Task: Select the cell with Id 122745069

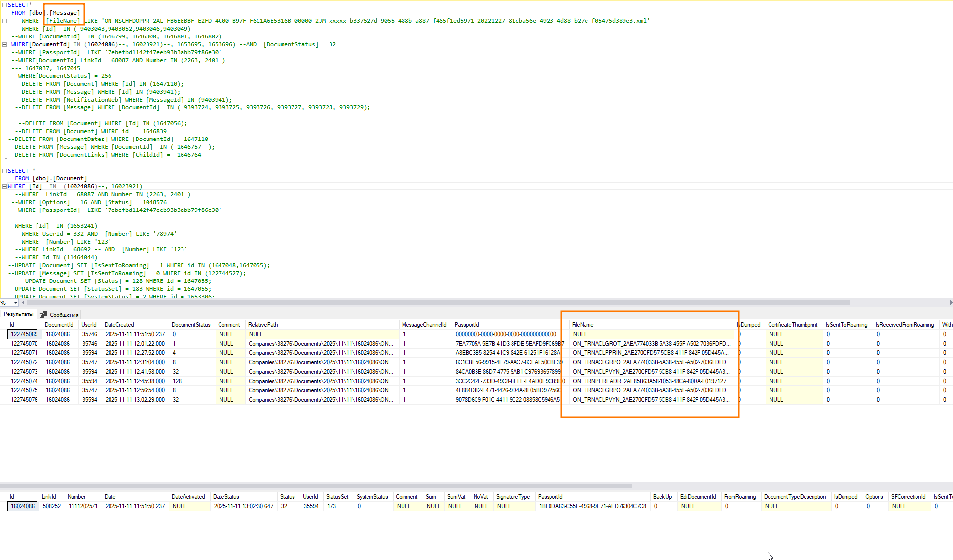Action: [x=24, y=334]
